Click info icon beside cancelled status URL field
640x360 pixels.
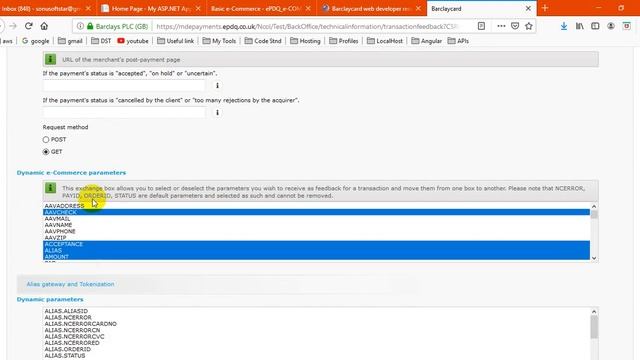tap(217, 112)
